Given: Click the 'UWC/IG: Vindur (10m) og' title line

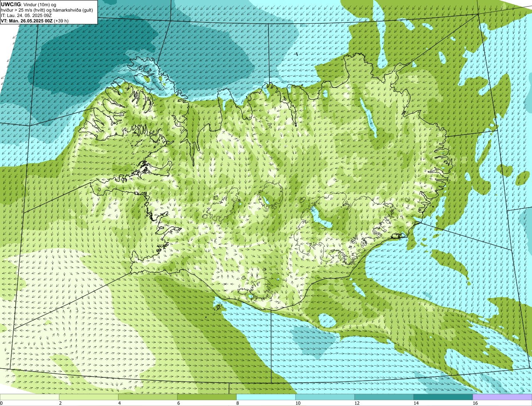Looking at the screenshot, I should click(28, 4).
